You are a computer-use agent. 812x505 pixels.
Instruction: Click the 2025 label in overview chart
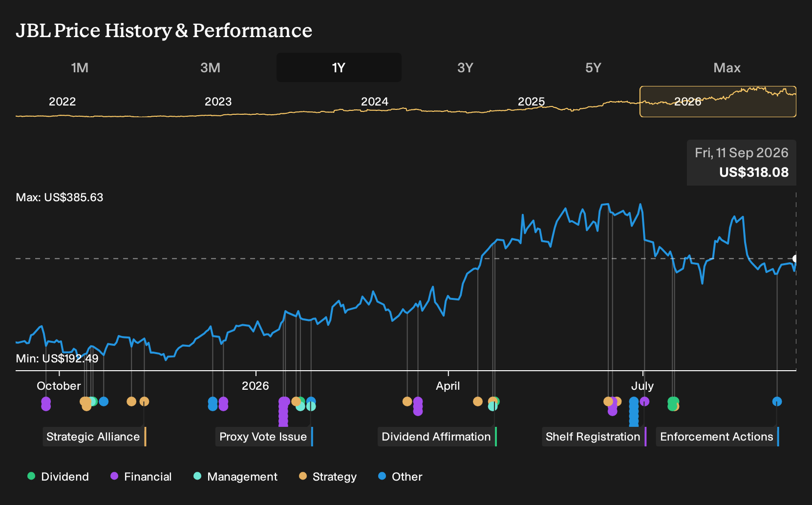point(531,102)
